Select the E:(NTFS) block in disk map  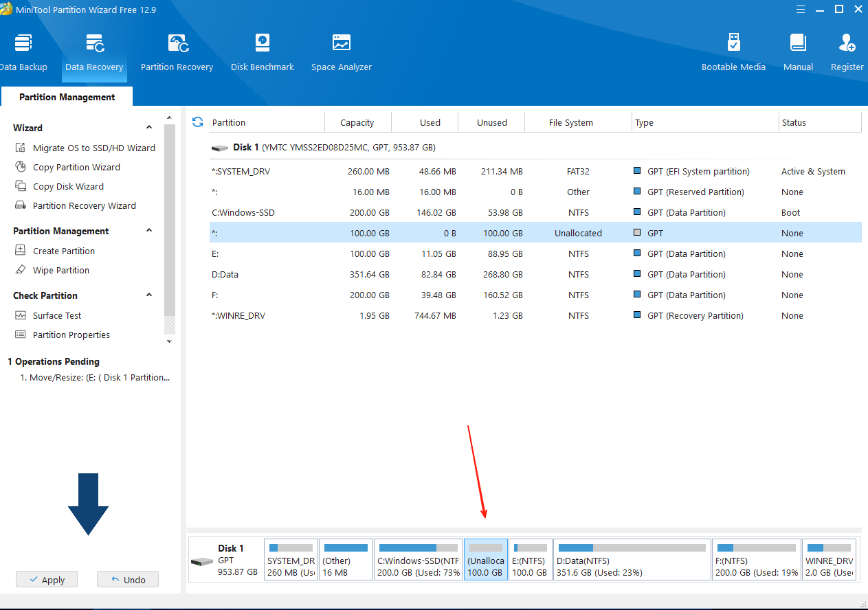click(531, 560)
